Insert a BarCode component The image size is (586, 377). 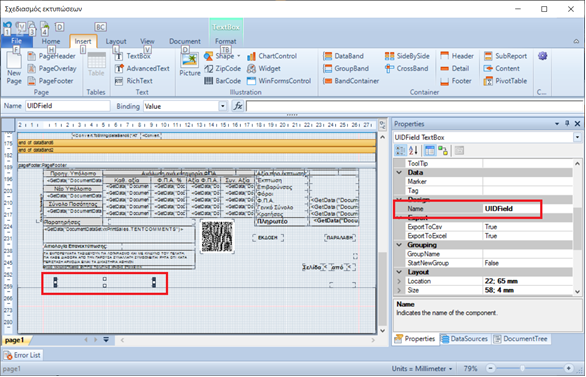pos(223,81)
